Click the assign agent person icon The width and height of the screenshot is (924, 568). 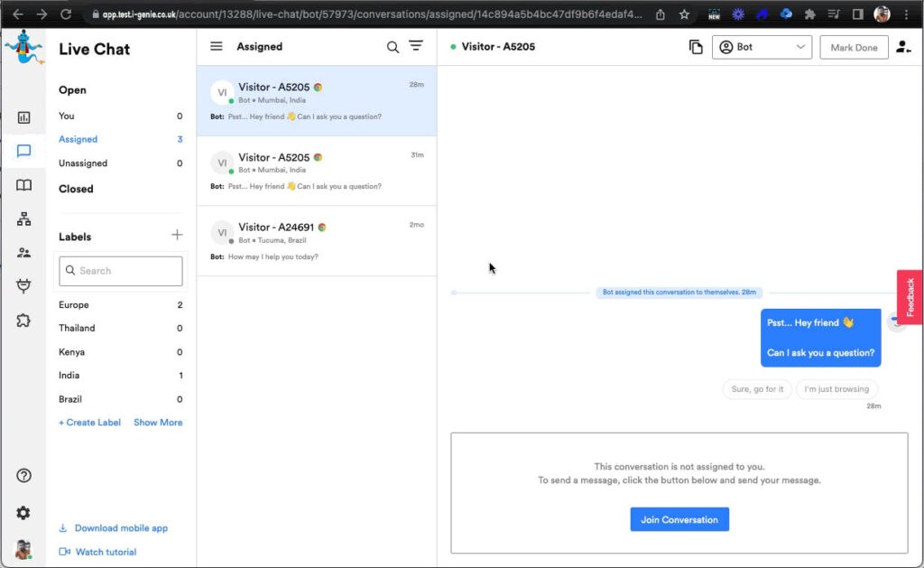[903, 48]
